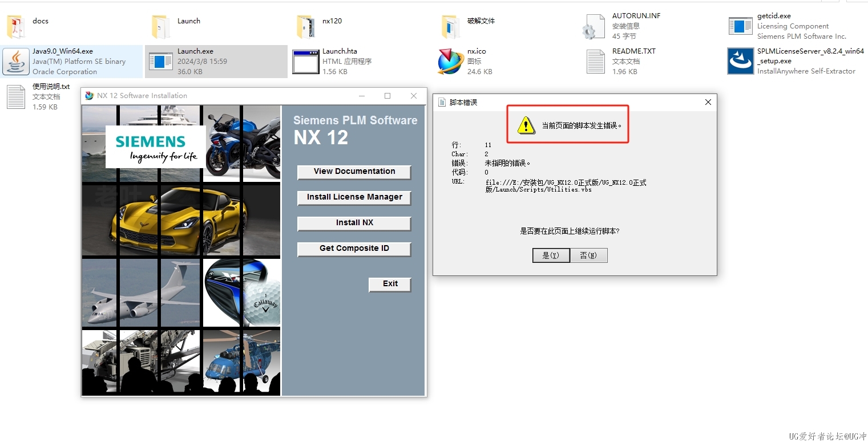Viewport: 868px width, 443px height.
Task: Click the NX 12 installer title bar icon
Action: 89,96
